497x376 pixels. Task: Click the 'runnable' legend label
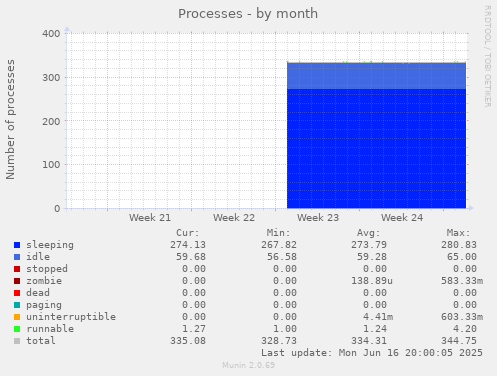[50, 329]
